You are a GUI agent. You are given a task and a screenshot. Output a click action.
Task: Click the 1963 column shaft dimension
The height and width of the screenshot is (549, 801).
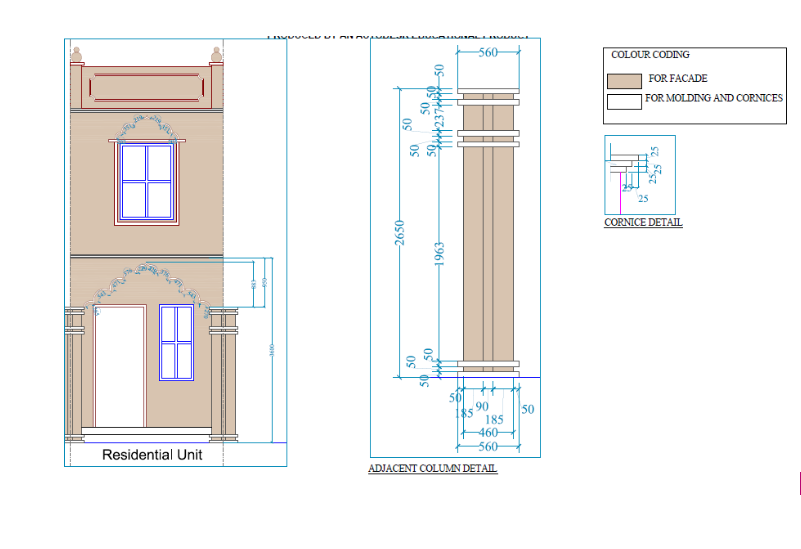439,256
